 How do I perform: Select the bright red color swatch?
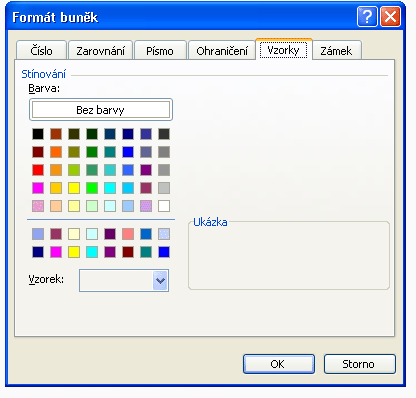click(38, 170)
